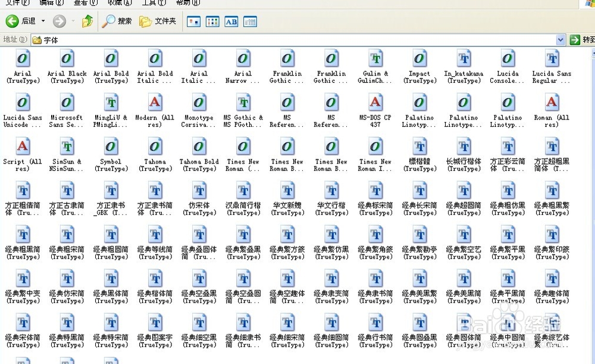Switch to details view

point(250,21)
